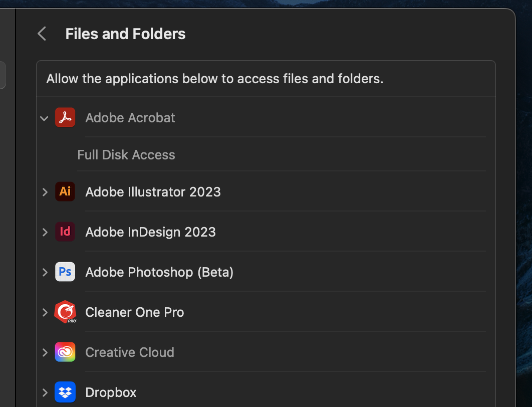Click the Files and Folders heading
The width and height of the screenshot is (532, 407).
(125, 34)
